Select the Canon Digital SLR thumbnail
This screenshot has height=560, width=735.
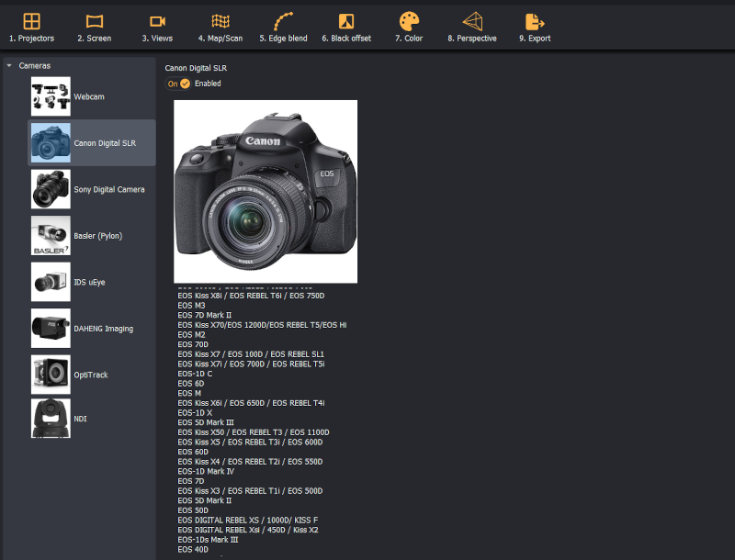click(51, 143)
